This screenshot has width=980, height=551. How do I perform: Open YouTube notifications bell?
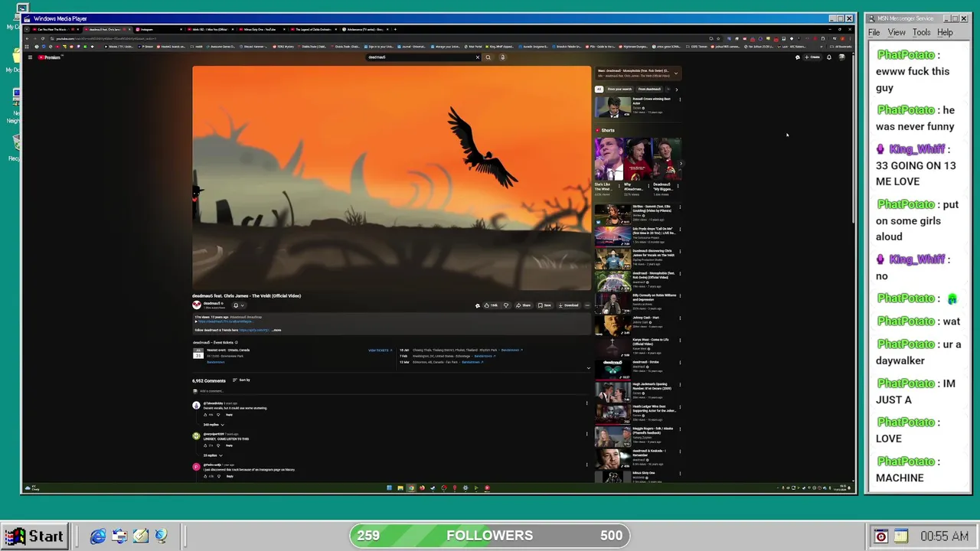tap(828, 57)
